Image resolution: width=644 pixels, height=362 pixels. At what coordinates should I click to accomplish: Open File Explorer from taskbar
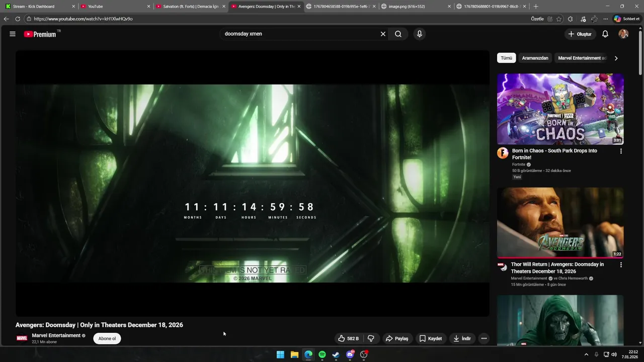[x=294, y=354]
